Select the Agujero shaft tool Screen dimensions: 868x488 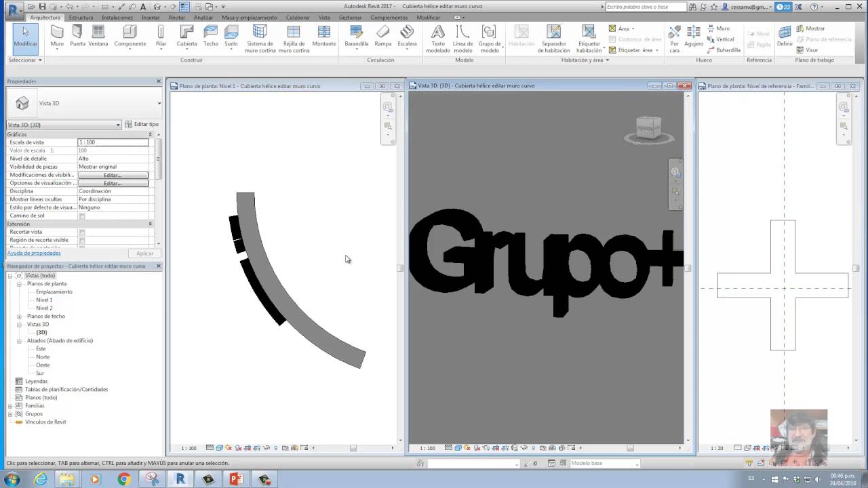694,37
